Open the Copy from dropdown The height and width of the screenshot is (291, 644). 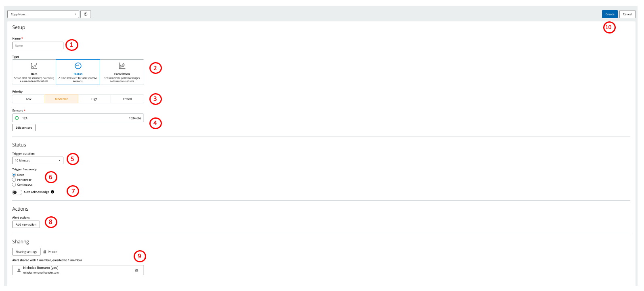click(x=43, y=14)
